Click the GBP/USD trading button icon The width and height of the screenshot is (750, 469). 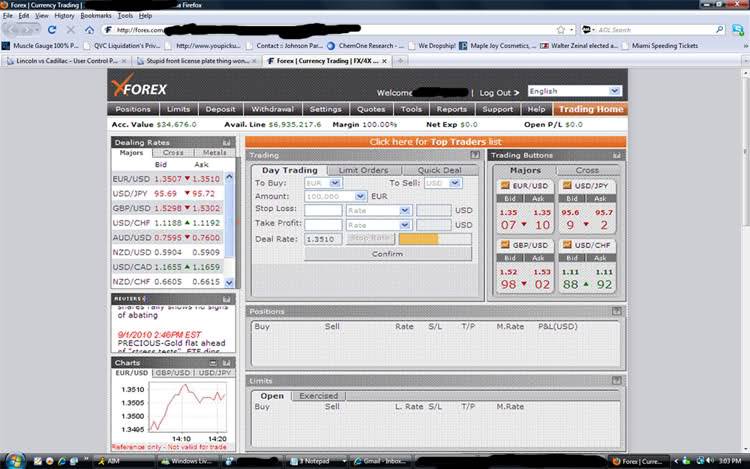click(503, 245)
